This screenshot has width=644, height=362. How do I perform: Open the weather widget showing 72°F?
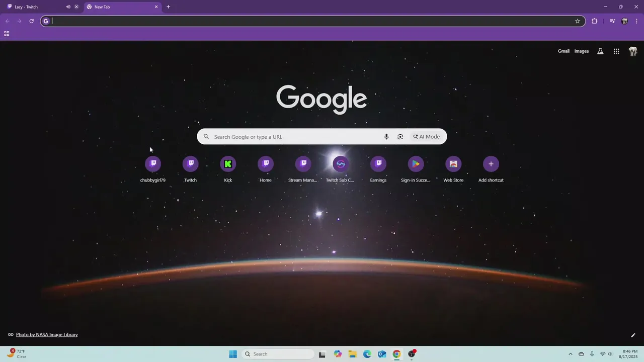(16, 354)
